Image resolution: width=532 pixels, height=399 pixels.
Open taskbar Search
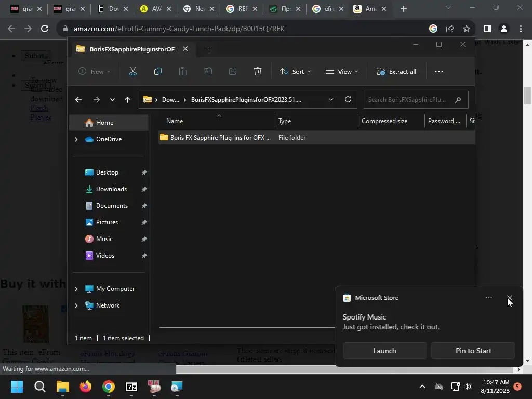[x=39, y=387]
